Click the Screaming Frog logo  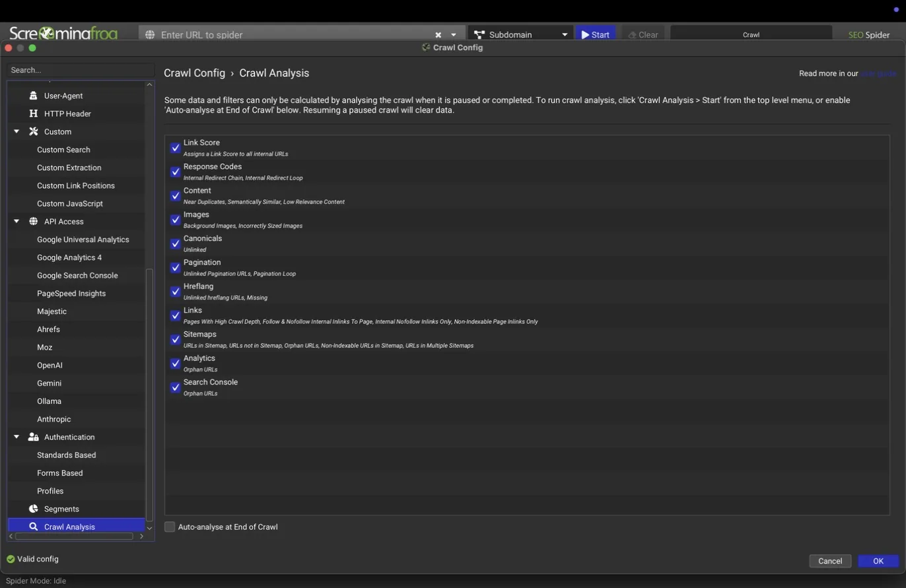(x=63, y=32)
